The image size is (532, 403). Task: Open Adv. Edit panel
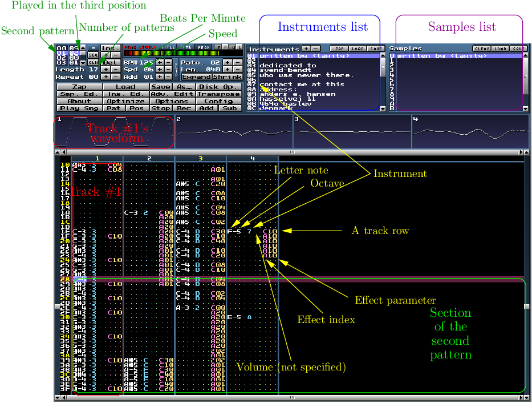point(172,94)
